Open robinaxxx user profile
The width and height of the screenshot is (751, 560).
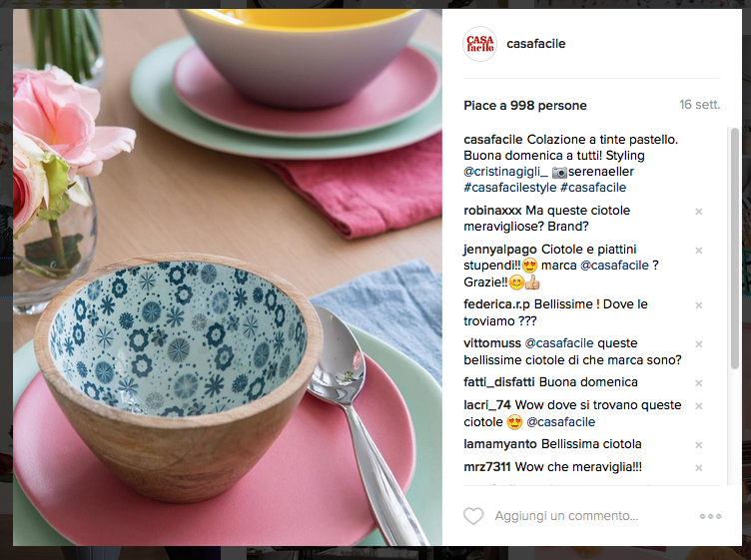492,211
